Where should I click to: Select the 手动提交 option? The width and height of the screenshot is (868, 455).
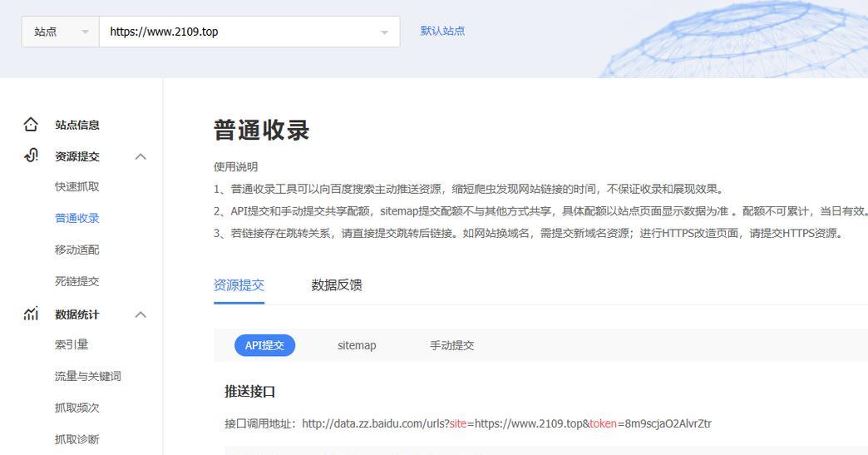451,345
